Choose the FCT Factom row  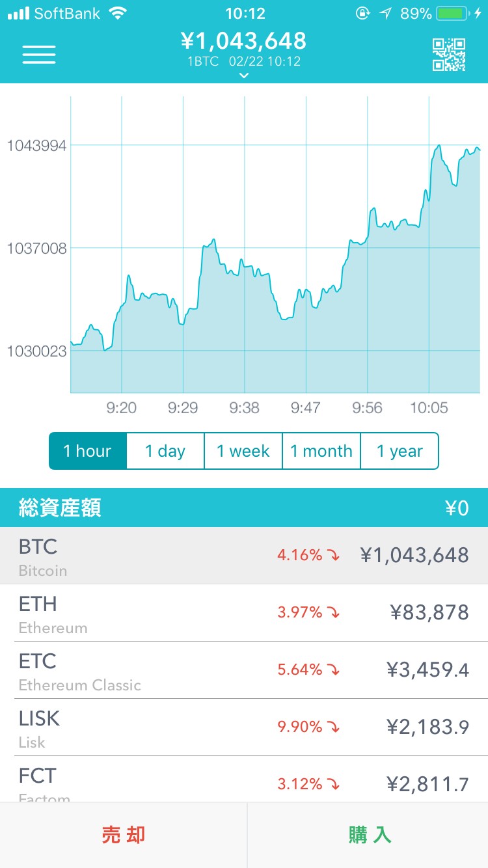click(x=244, y=781)
